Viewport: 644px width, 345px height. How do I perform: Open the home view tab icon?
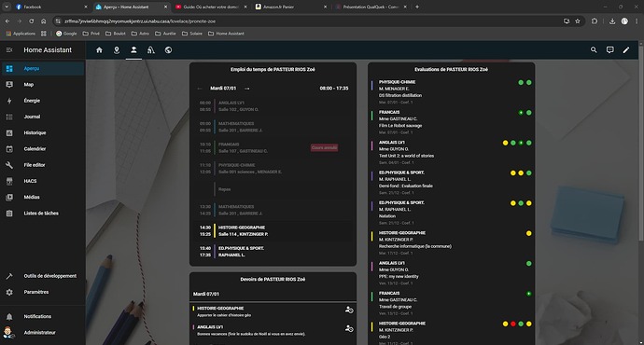click(99, 50)
